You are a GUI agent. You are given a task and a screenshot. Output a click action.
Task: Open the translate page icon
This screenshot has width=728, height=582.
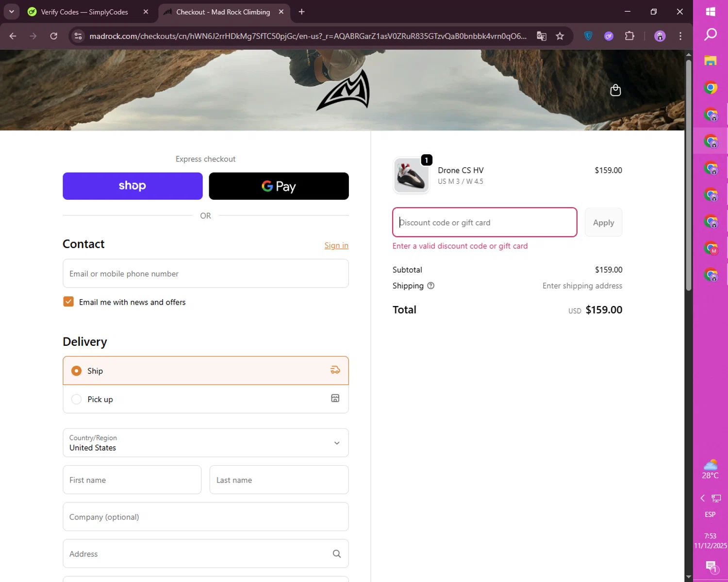tap(542, 36)
